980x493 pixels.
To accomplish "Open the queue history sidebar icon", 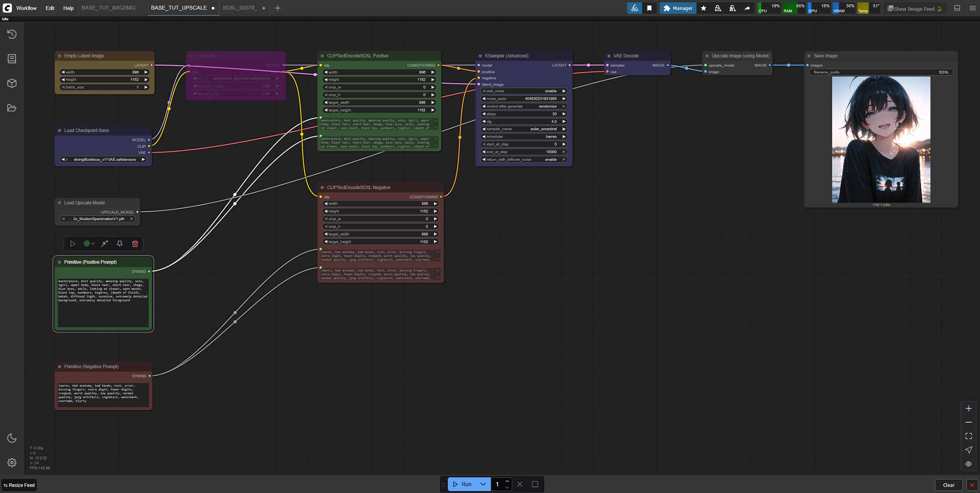I will (12, 34).
